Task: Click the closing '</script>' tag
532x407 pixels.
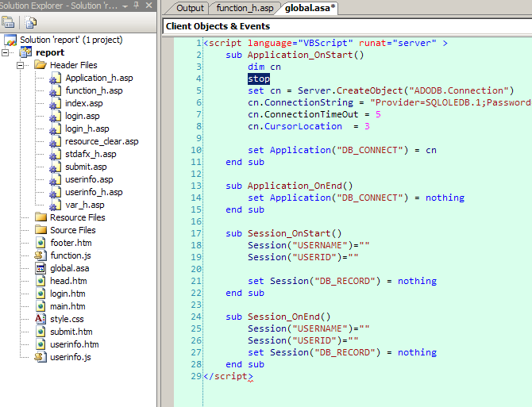Action: pyautogui.click(x=229, y=377)
